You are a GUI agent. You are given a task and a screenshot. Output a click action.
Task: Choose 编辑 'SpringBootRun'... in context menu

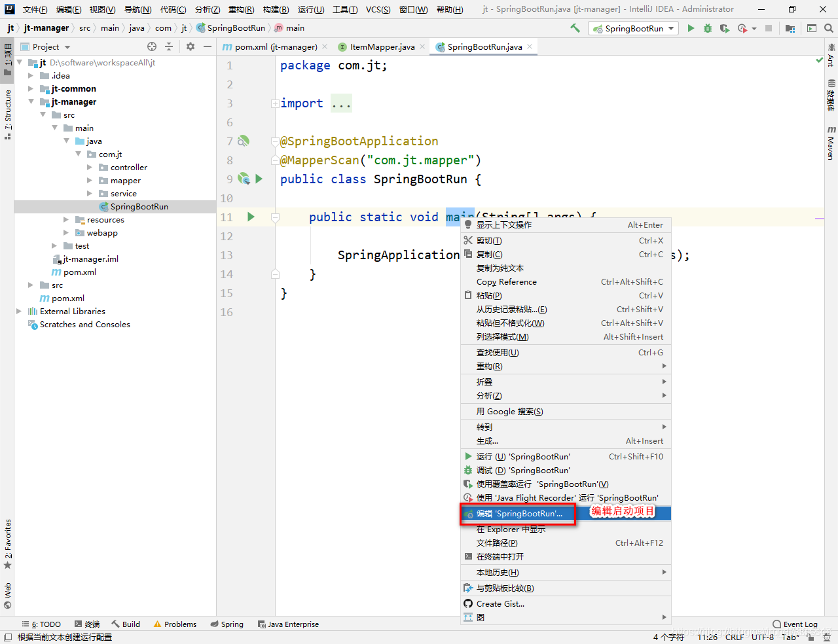tap(566, 513)
